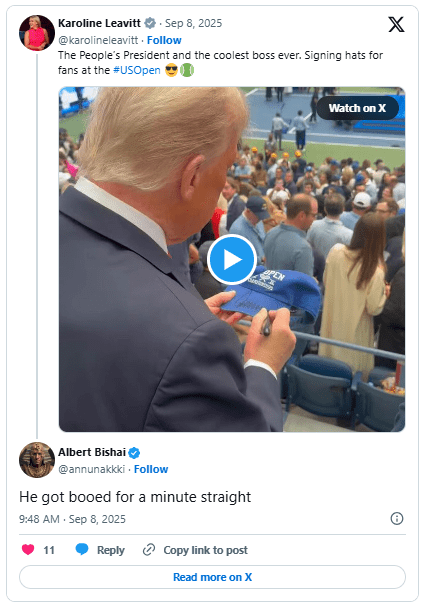Screen dimensions: 422x610
Task: Open the #USOpen hashtag
Action: 137,70
